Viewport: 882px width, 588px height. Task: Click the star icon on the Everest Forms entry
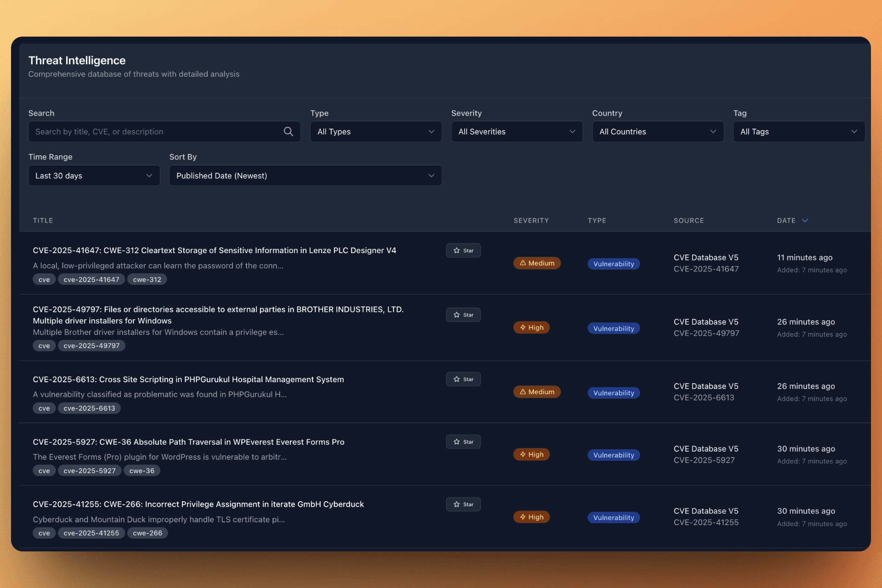(463, 441)
